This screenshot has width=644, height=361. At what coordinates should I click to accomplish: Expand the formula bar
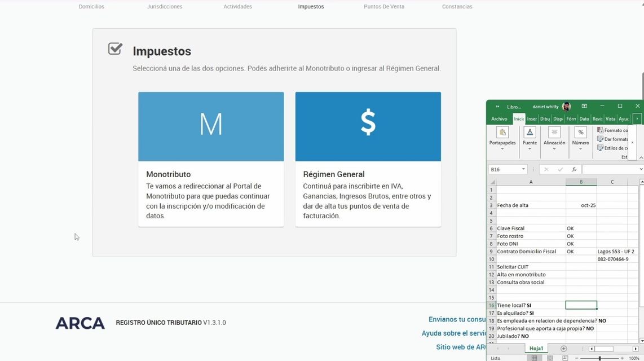[x=641, y=169]
